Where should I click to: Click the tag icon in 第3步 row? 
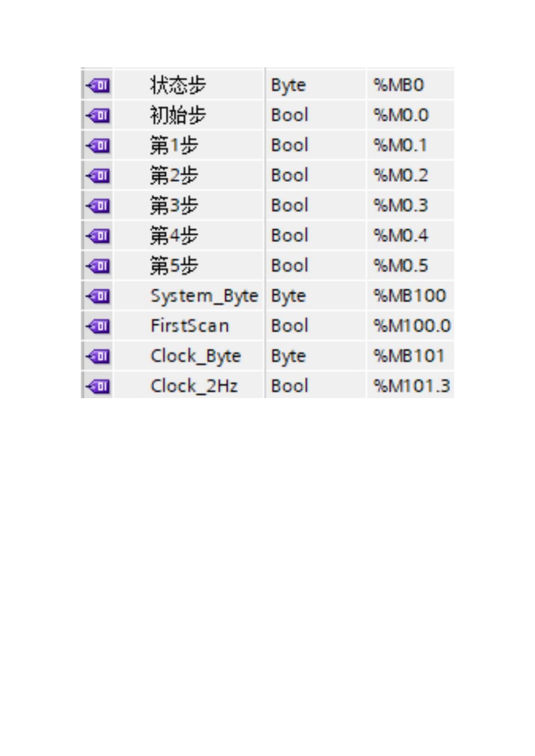(x=98, y=206)
